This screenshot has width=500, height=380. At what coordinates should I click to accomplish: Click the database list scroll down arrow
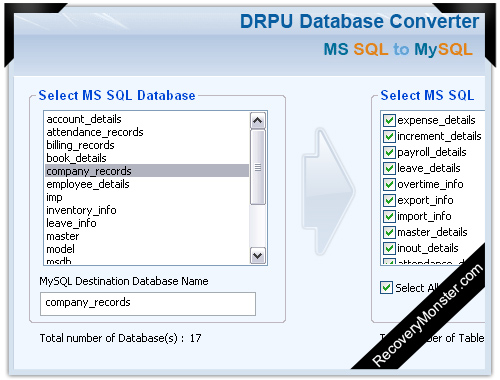tap(258, 256)
